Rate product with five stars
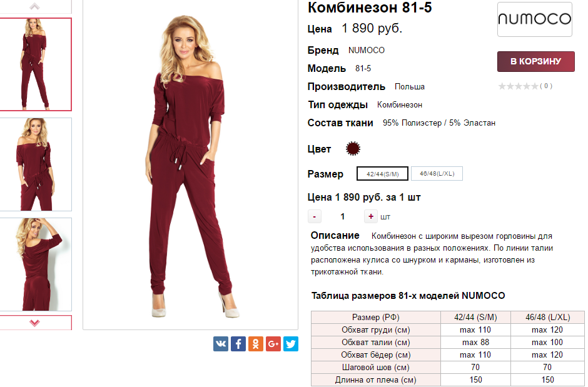Screen dimensions: 588x387 click(x=534, y=86)
